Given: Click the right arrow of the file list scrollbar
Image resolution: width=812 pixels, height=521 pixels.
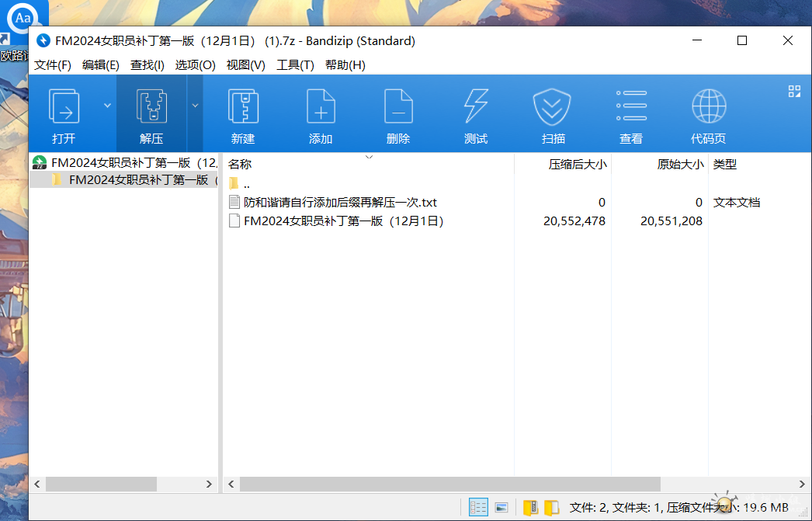Looking at the screenshot, I should click(x=802, y=485).
